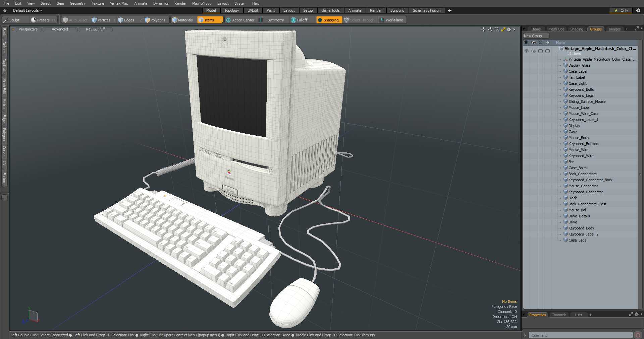The image size is (644, 339).
Task: Toggle the lock column of the Vintage_Apple_Macintosh group
Action: [x=547, y=51]
